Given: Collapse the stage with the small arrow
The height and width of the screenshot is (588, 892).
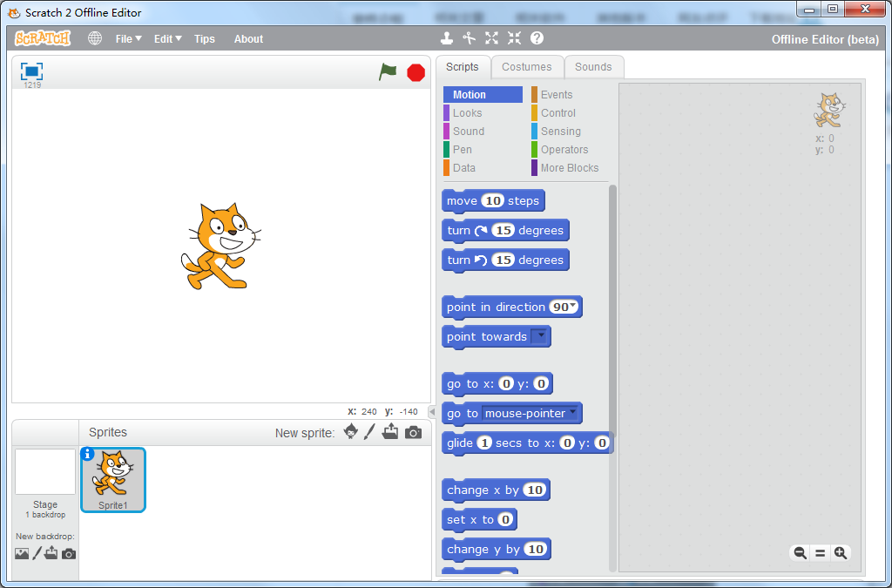Looking at the screenshot, I should coord(432,411).
